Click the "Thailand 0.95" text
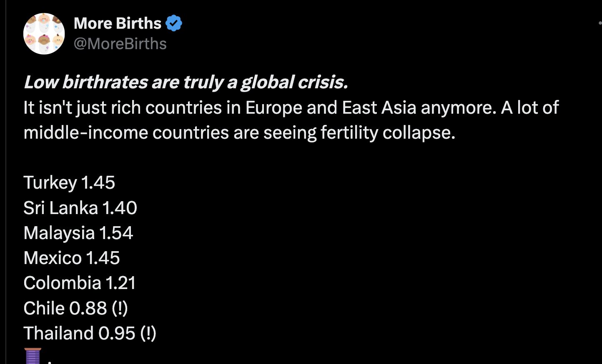The image size is (602, 364). [79, 333]
